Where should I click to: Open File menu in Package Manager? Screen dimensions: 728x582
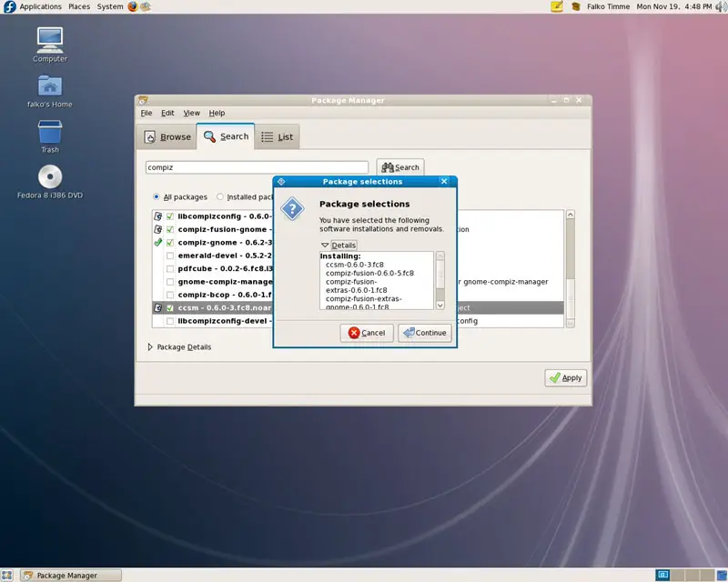147,113
